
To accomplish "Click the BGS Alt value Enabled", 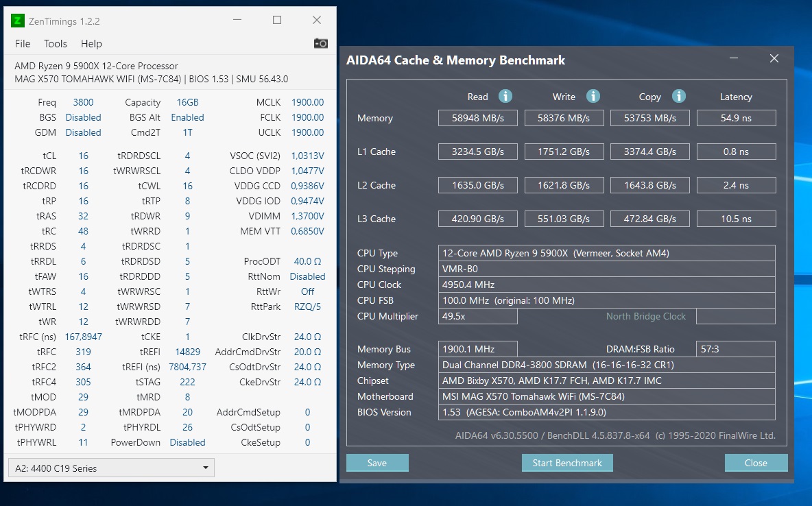I will point(187,117).
